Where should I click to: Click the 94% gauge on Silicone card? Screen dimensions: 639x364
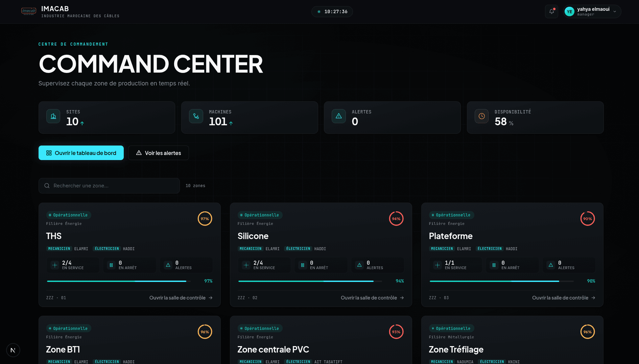[396, 219]
